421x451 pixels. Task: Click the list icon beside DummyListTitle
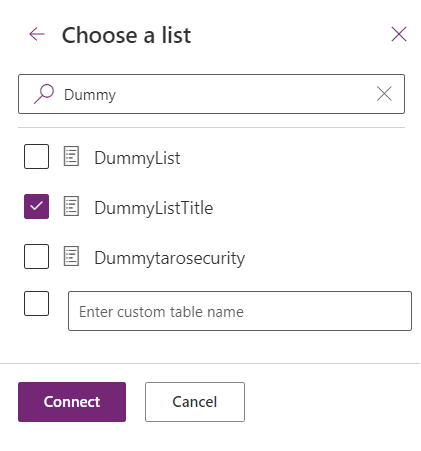click(71, 206)
